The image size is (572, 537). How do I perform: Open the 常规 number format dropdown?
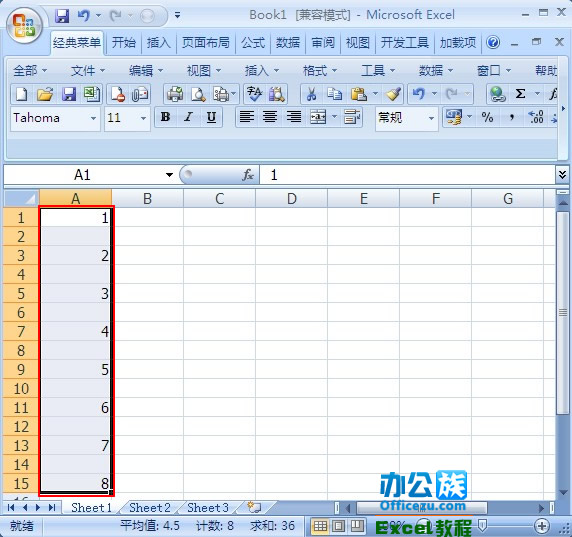[x=431, y=118]
